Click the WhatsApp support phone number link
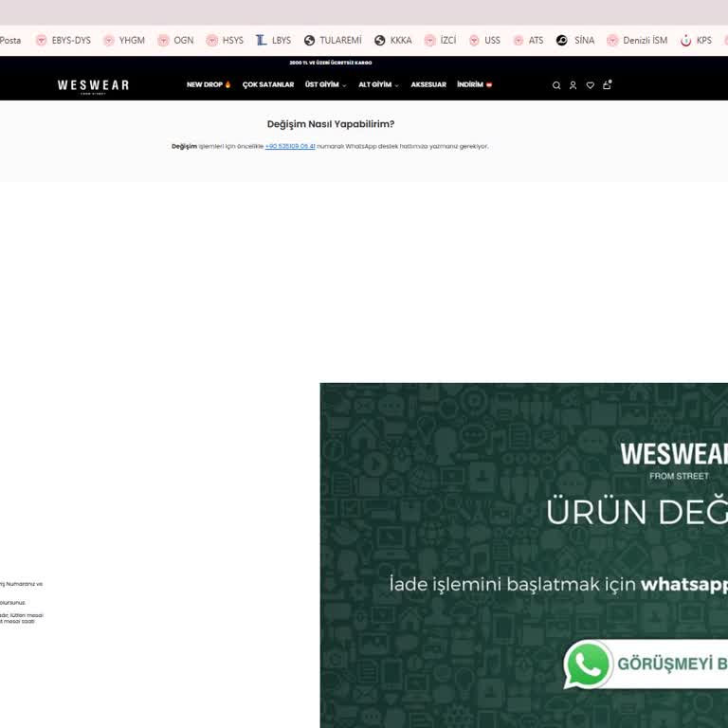The height and width of the screenshot is (728, 728). 290,146
